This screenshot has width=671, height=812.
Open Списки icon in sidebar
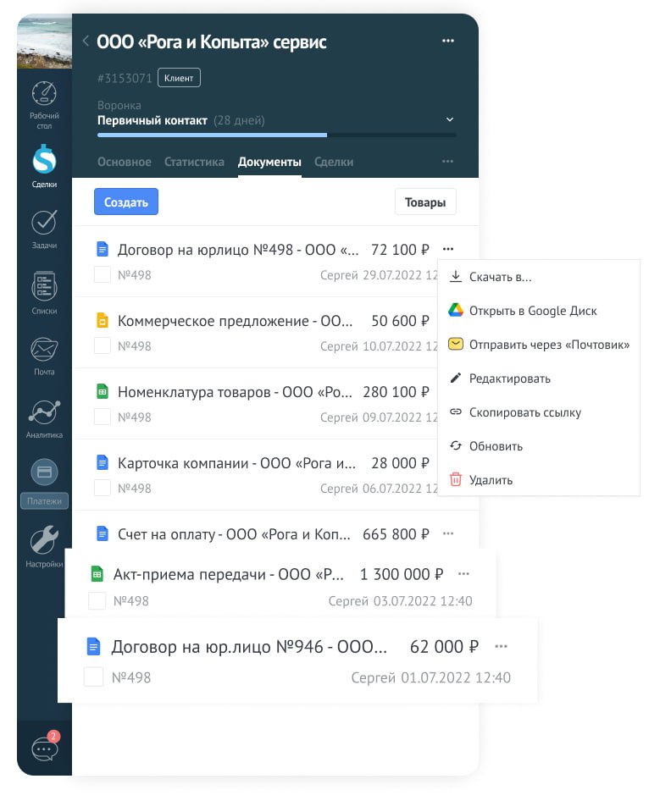[x=44, y=286]
